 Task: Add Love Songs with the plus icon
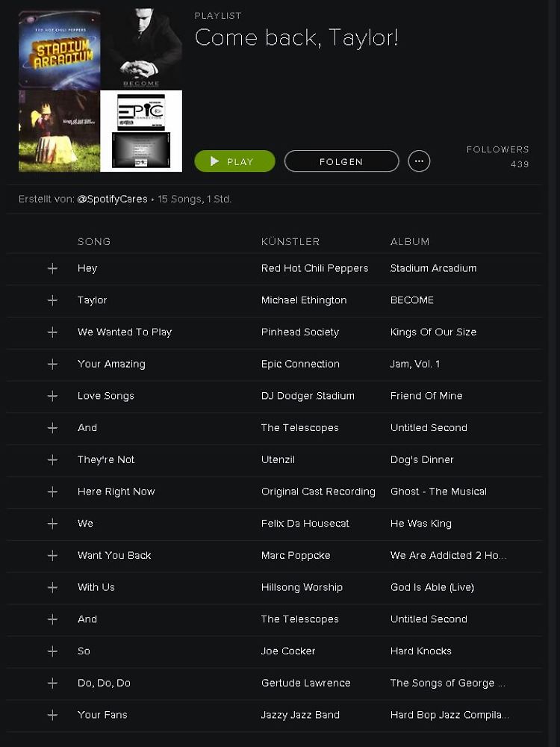52,397
